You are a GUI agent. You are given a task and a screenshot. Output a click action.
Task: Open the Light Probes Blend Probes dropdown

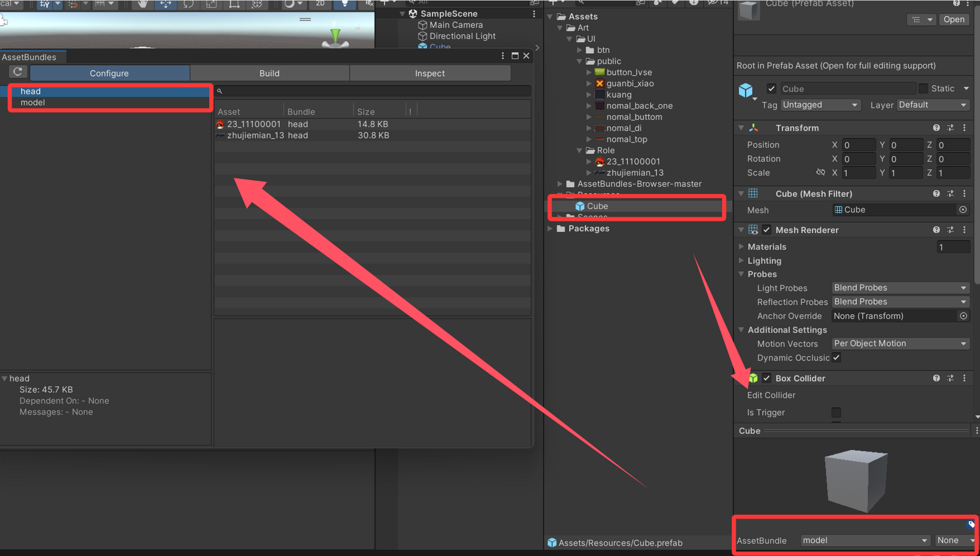[900, 288]
